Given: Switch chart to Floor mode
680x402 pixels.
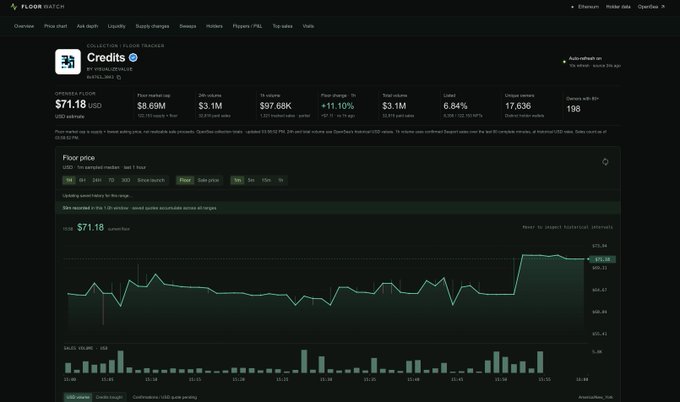Looking at the screenshot, I should [185, 180].
